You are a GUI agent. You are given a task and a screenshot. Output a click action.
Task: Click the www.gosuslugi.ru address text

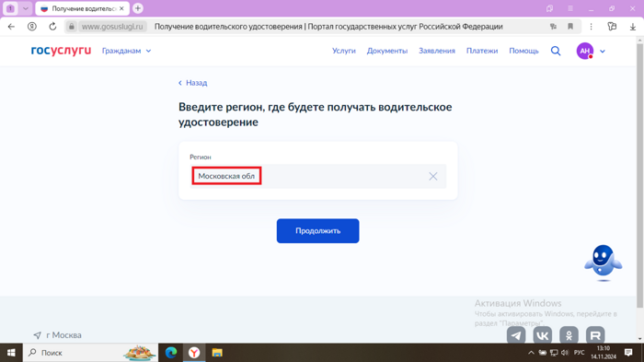[x=112, y=27]
